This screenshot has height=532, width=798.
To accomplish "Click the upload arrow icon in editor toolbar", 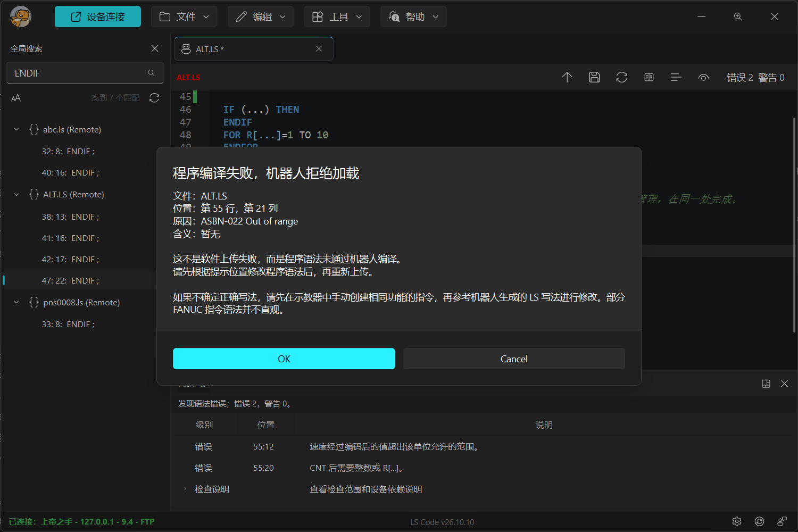I will 567,77.
